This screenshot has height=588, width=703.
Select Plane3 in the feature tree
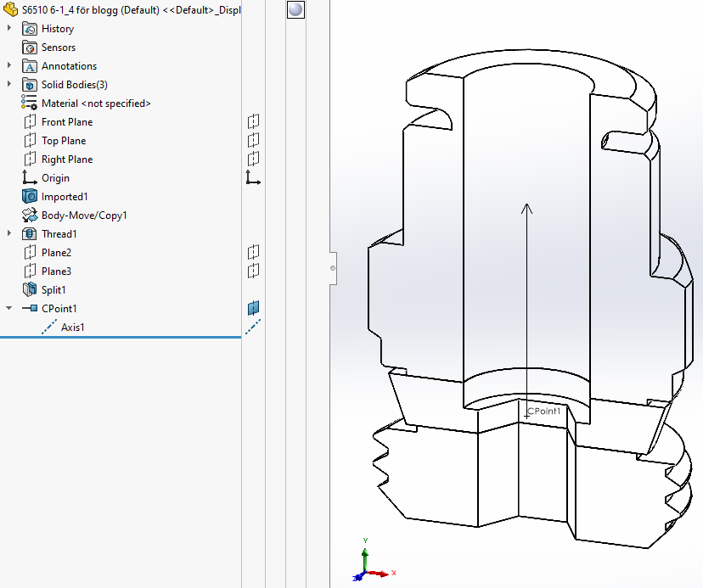point(56,272)
